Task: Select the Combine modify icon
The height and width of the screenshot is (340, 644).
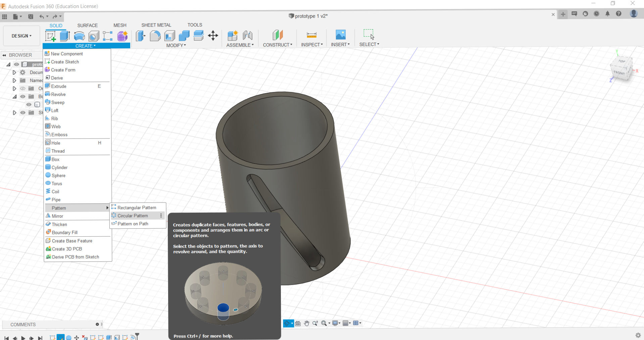Action: click(x=184, y=36)
